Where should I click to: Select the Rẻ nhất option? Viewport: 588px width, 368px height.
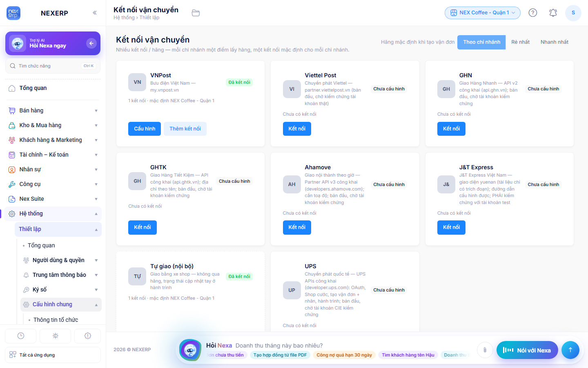click(520, 42)
